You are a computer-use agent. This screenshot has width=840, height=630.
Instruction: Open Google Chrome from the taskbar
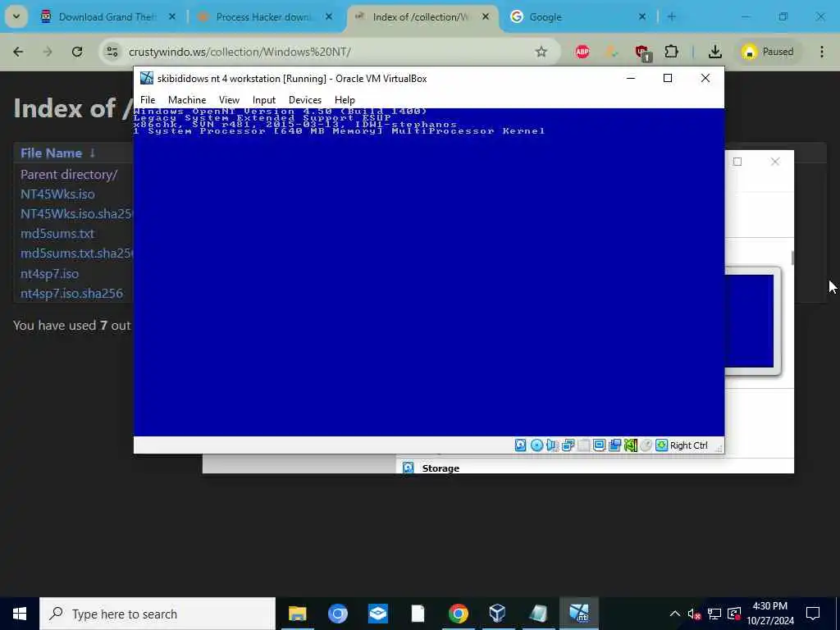click(x=458, y=614)
